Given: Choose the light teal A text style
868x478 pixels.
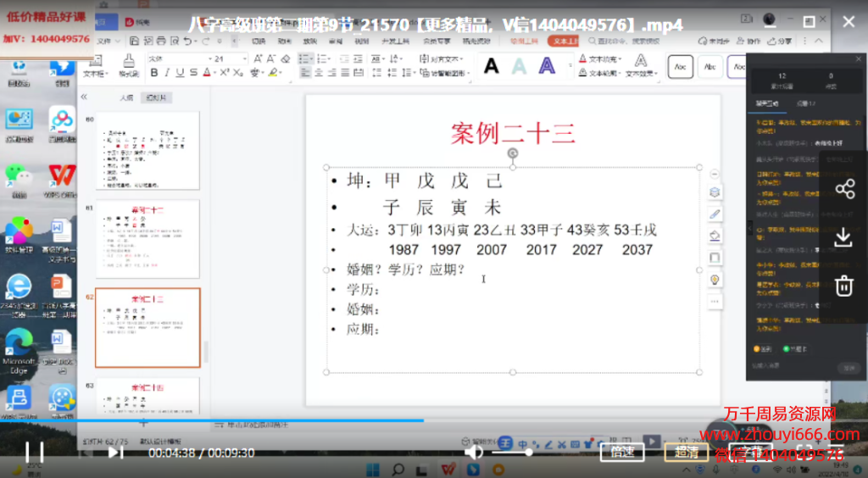Looking at the screenshot, I should click(519, 66).
